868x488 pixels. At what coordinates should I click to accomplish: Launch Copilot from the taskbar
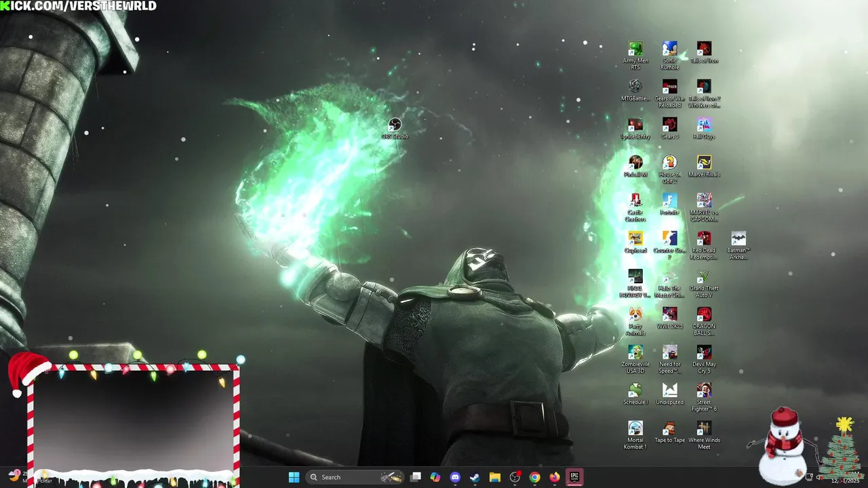(x=435, y=477)
